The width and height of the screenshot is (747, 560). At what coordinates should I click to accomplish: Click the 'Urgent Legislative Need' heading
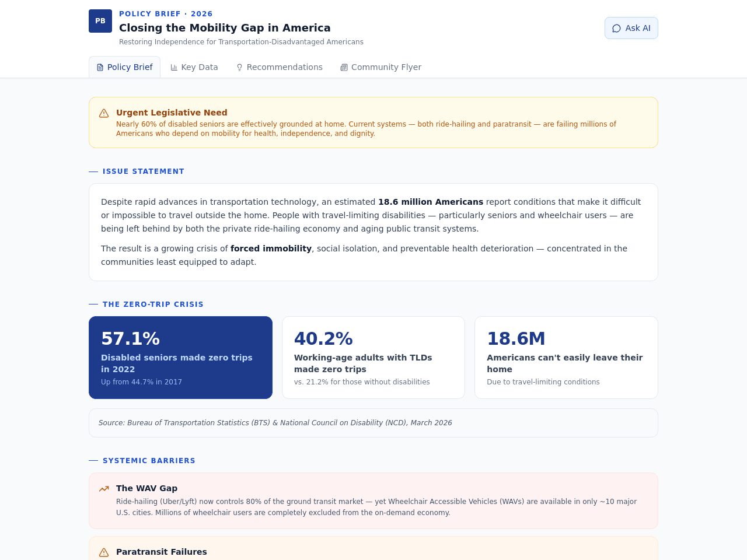pyautogui.click(x=172, y=113)
